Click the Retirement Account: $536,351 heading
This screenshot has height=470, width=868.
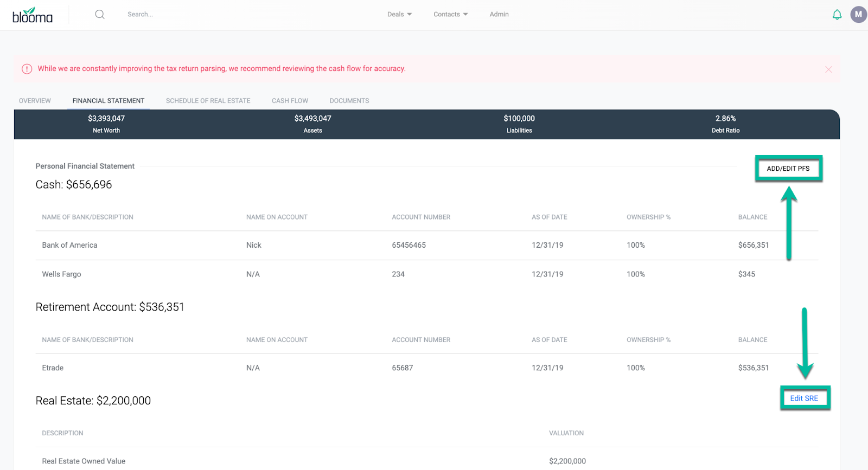point(110,307)
